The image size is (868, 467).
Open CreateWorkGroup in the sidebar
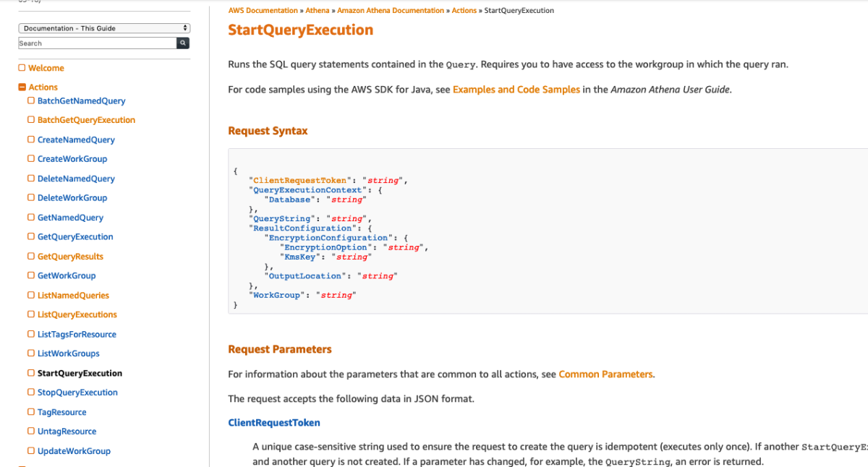(x=72, y=159)
